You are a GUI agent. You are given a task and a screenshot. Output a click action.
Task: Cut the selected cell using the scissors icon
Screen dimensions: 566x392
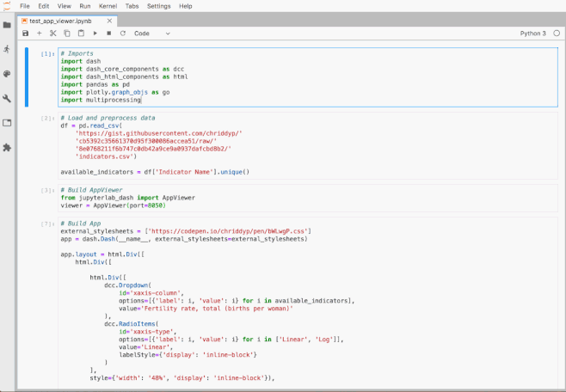(x=53, y=34)
